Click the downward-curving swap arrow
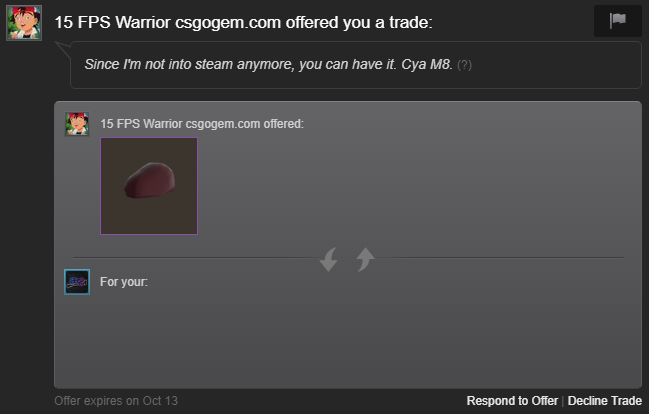 pos(329,259)
